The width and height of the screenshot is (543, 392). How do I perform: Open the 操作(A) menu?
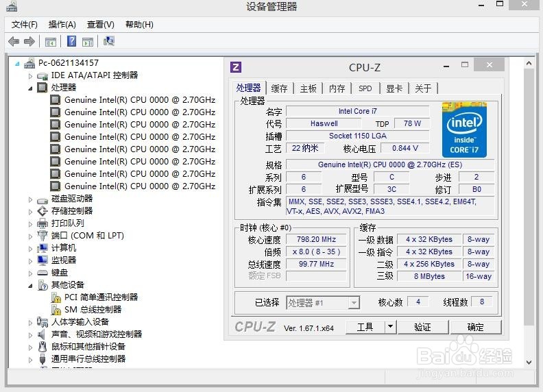[x=62, y=25]
